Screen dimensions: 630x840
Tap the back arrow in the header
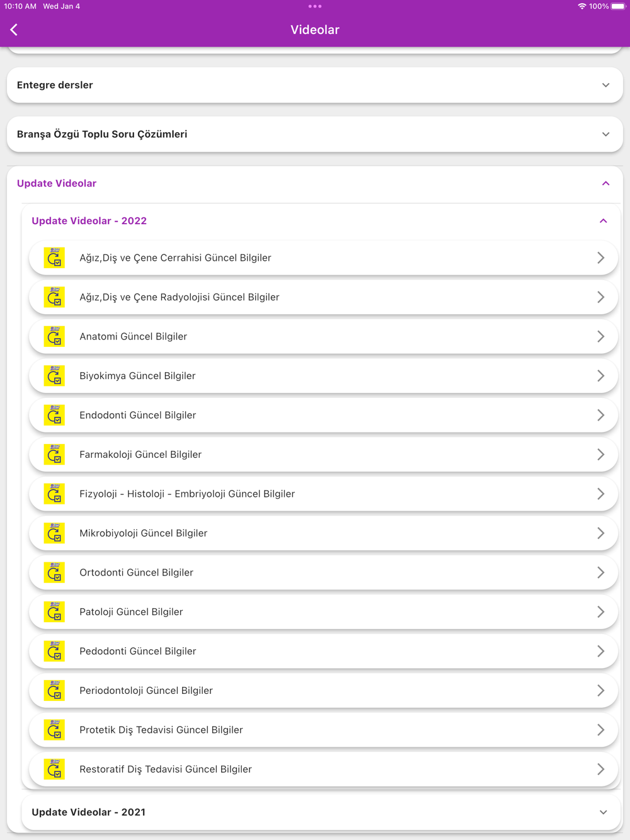[14, 30]
